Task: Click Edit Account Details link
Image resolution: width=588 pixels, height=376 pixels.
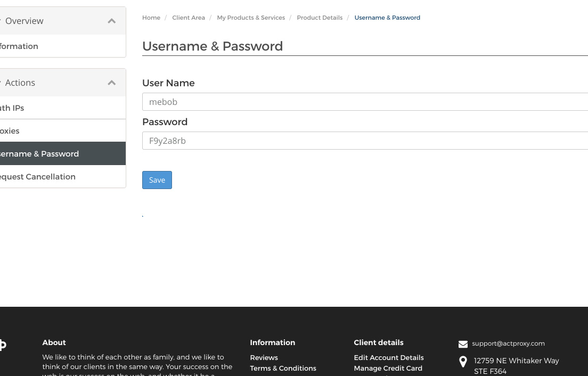Action: pyautogui.click(x=388, y=357)
